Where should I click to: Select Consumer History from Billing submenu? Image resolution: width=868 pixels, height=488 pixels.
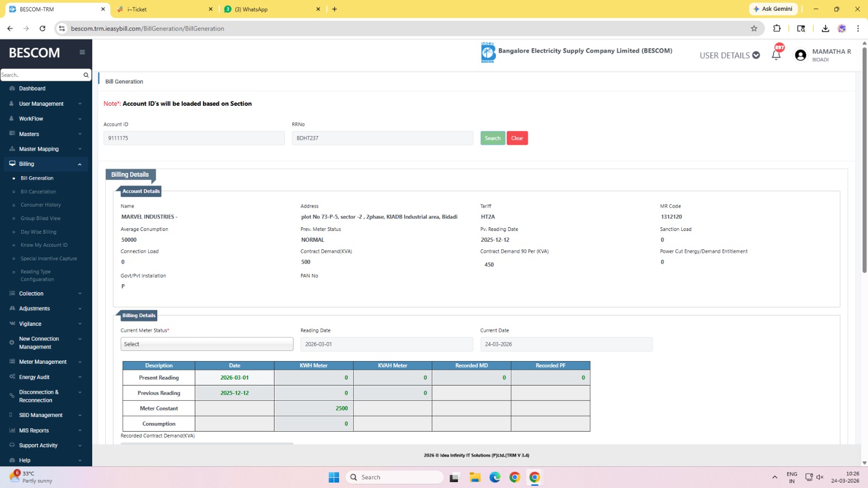(41, 205)
